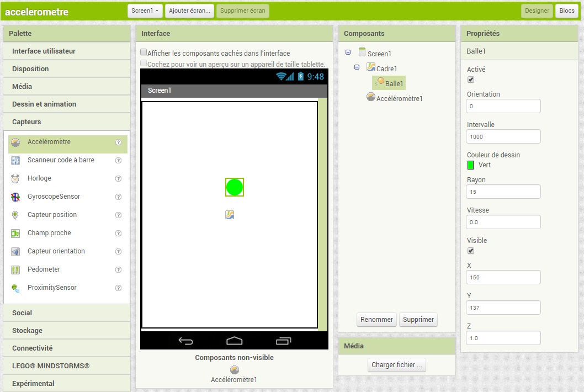Click the small canvas icon in the viewer
This screenshot has width=584, height=392.
point(230,215)
